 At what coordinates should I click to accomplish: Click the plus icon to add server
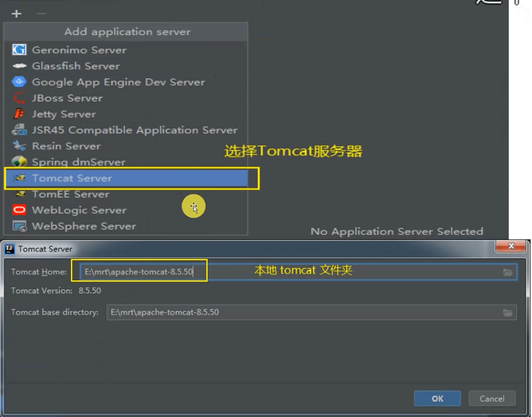tap(16, 13)
